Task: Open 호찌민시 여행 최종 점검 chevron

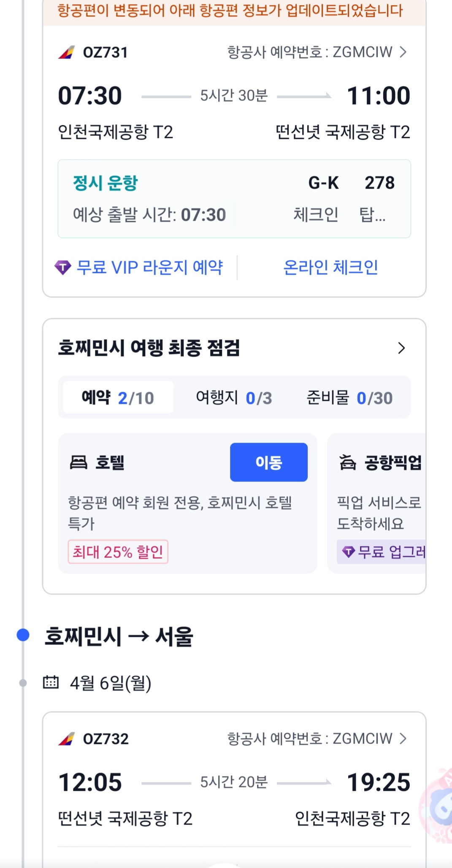Action: 401,348
